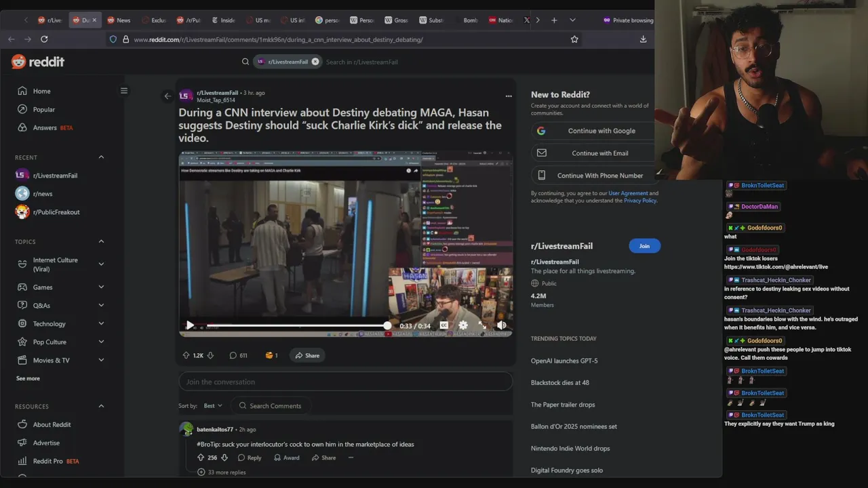Collapse the left sidebar menu icon
868x488 pixels.
tap(123, 91)
